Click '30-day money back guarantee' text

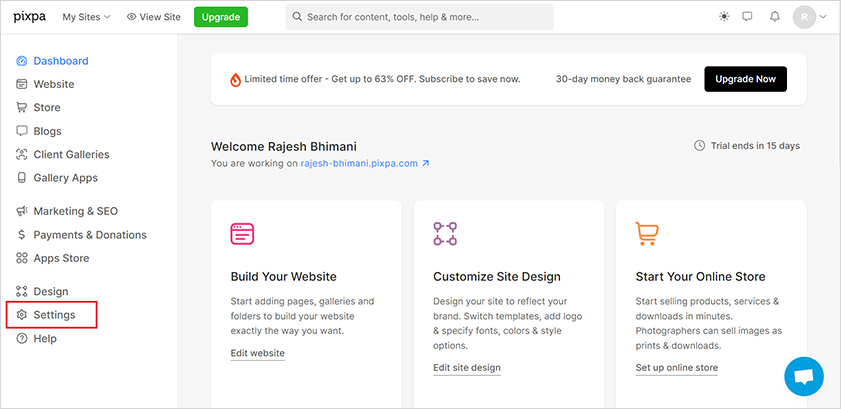[623, 79]
